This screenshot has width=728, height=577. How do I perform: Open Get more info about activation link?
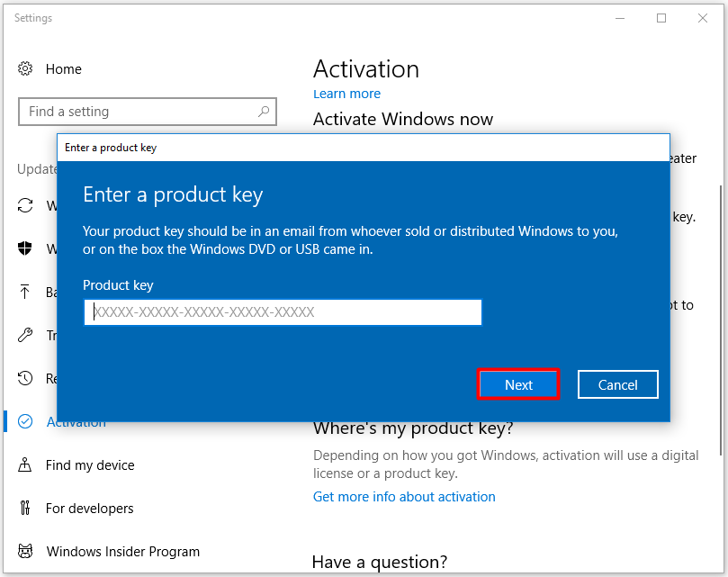point(404,497)
